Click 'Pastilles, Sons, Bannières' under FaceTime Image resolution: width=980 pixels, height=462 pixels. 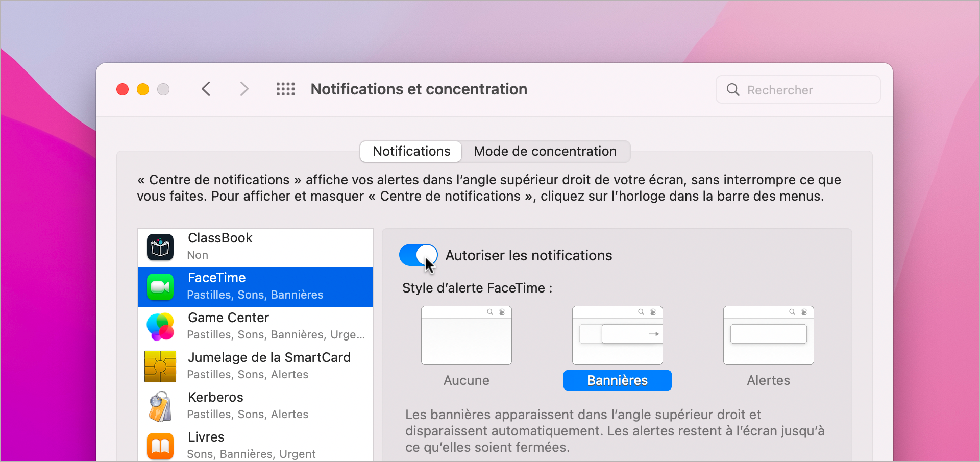(255, 295)
